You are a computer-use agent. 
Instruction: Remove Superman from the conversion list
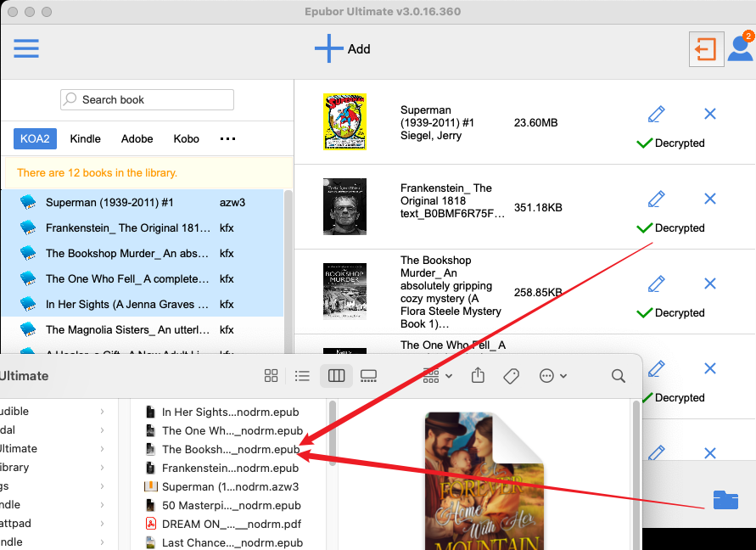[x=709, y=114]
